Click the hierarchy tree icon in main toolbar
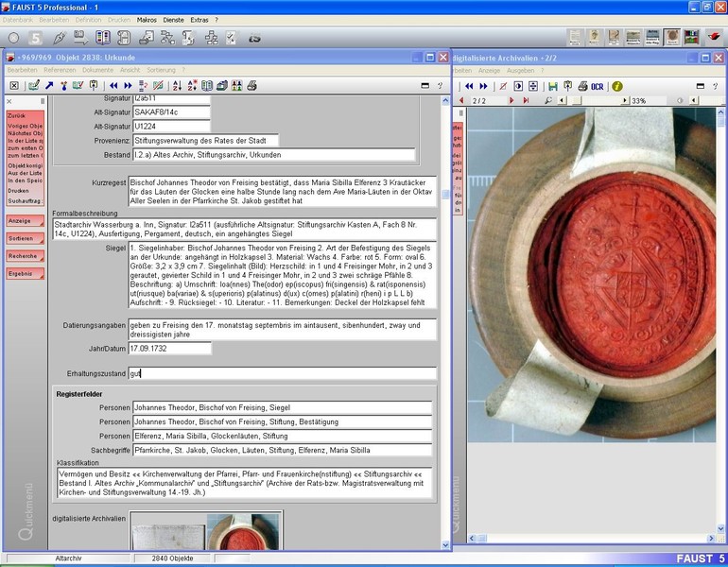728x567 pixels. click(212, 38)
